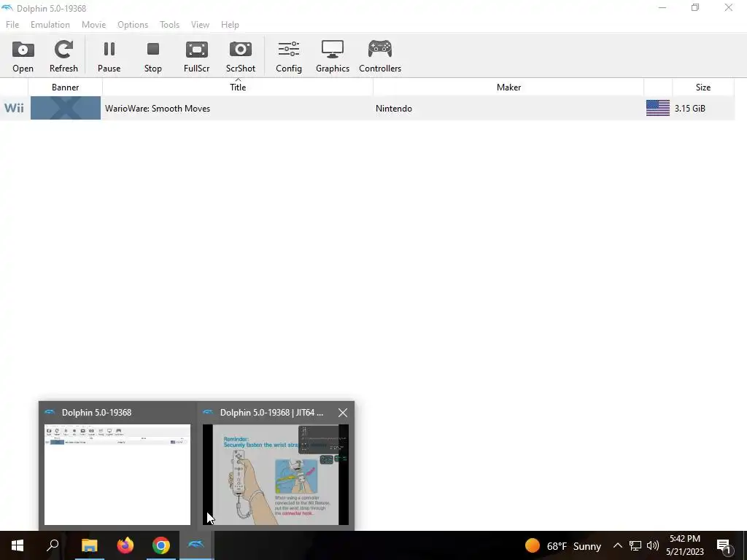747x560 pixels.
Task: Open the Movie menu
Action: click(x=93, y=25)
